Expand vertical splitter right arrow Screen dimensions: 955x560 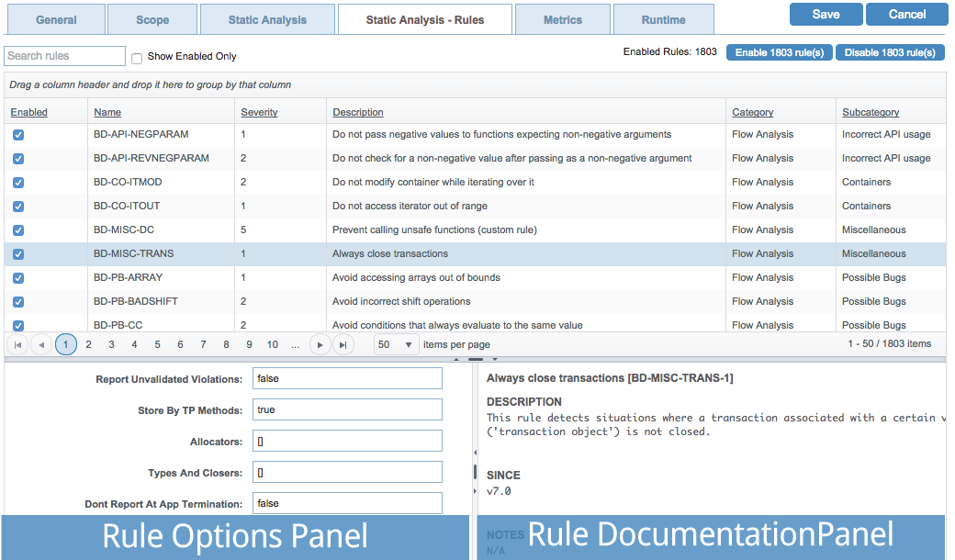475,490
